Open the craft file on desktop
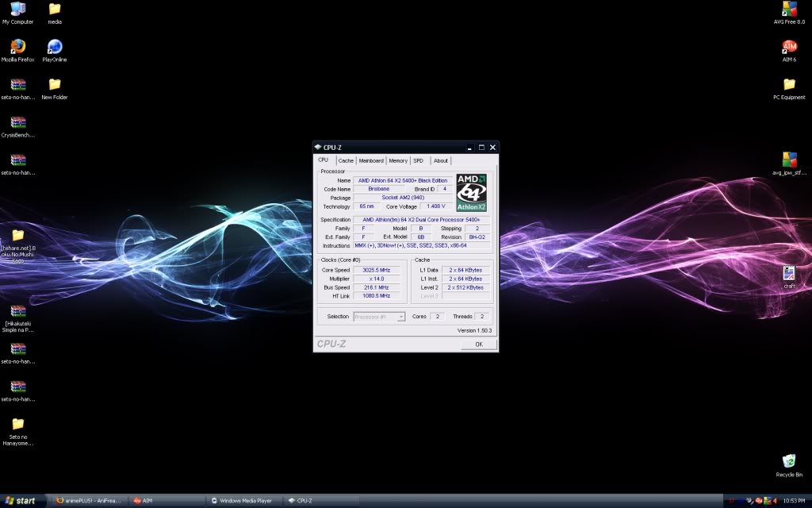Image resolution: width=812 pixels, height=508 pixels. pos(789,277)
